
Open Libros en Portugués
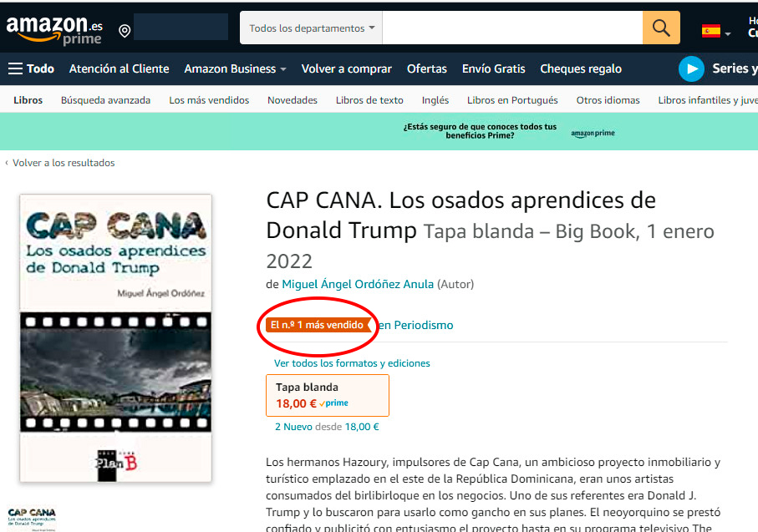512,100
